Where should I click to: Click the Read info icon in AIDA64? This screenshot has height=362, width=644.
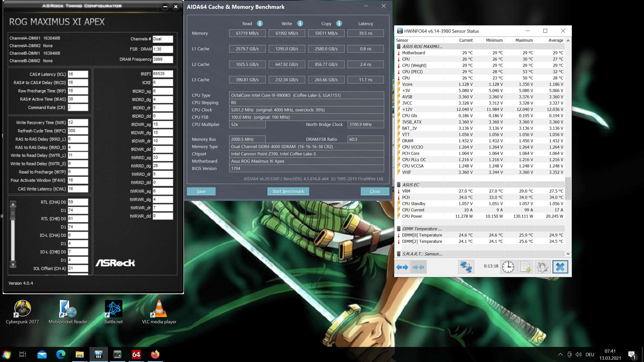click(260, 23)
